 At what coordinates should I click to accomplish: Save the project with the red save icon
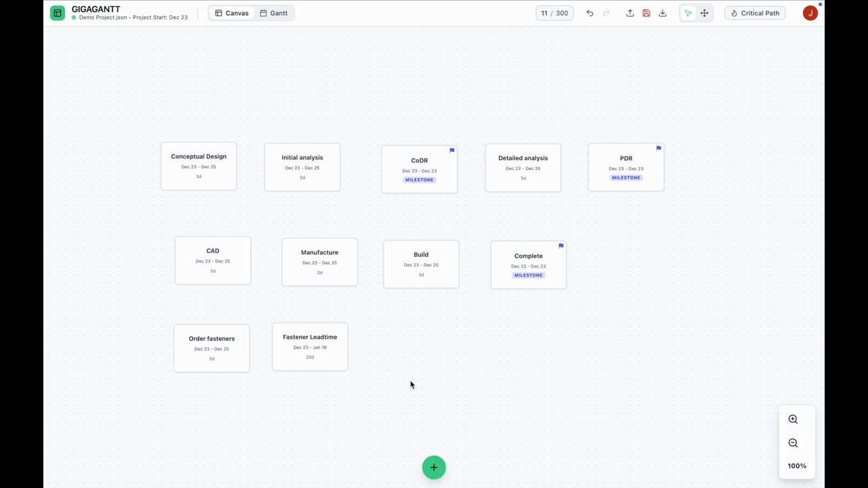coord(646,13)
